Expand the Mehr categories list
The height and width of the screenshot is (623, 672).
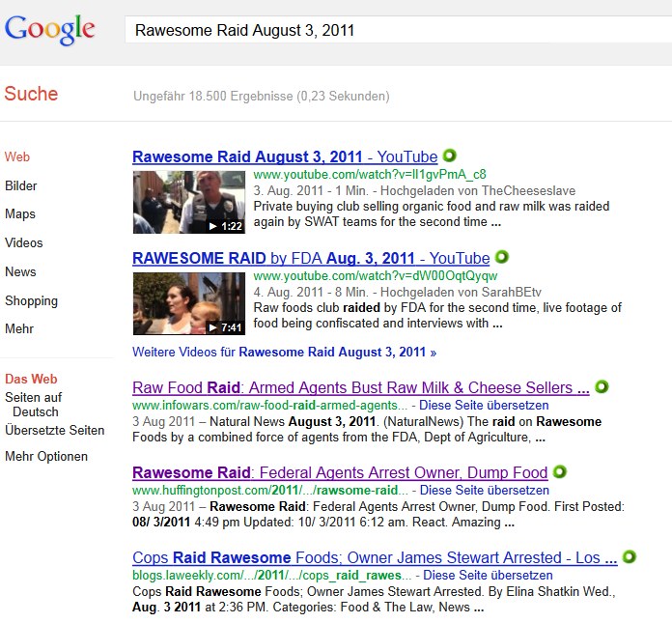point(19,328)
